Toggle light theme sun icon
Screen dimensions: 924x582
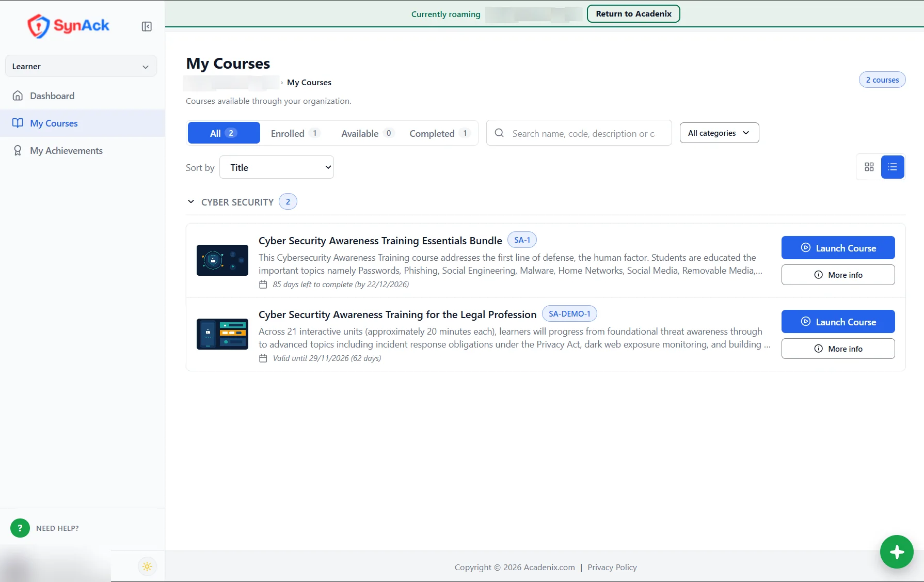pos(147,567)
